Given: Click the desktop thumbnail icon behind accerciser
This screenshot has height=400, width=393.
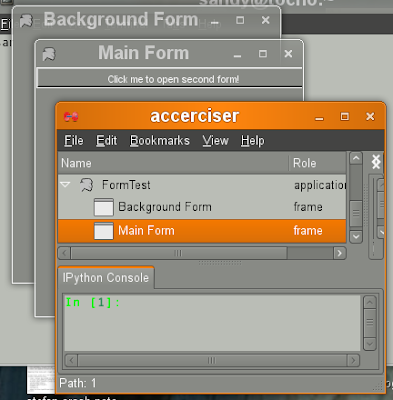Looking at the screenshot, I should pos(41,379).
